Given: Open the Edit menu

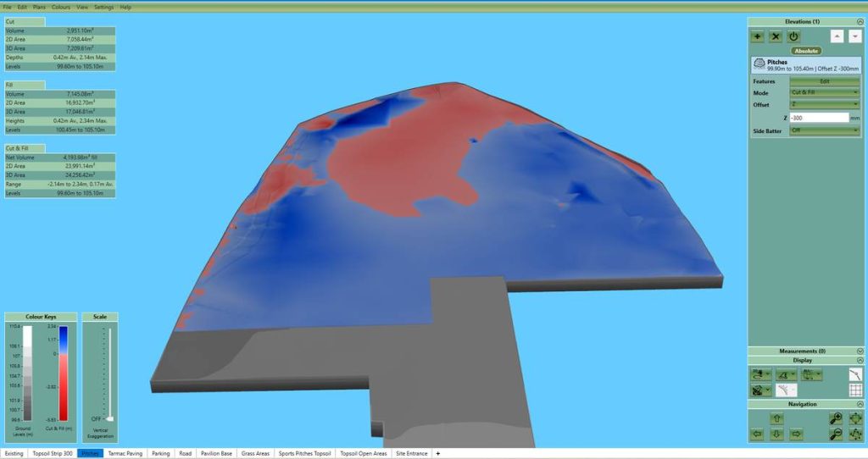Looking at the screenshot, I should point(22,7).
